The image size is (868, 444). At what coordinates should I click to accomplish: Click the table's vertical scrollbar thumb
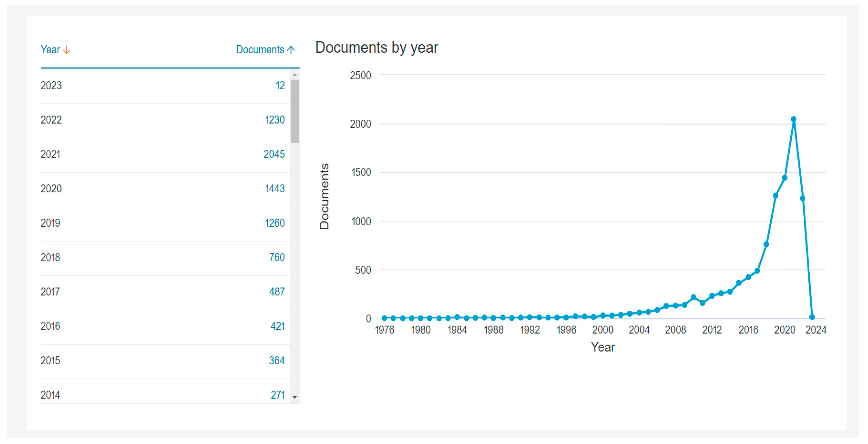click(x=294, y=111)
